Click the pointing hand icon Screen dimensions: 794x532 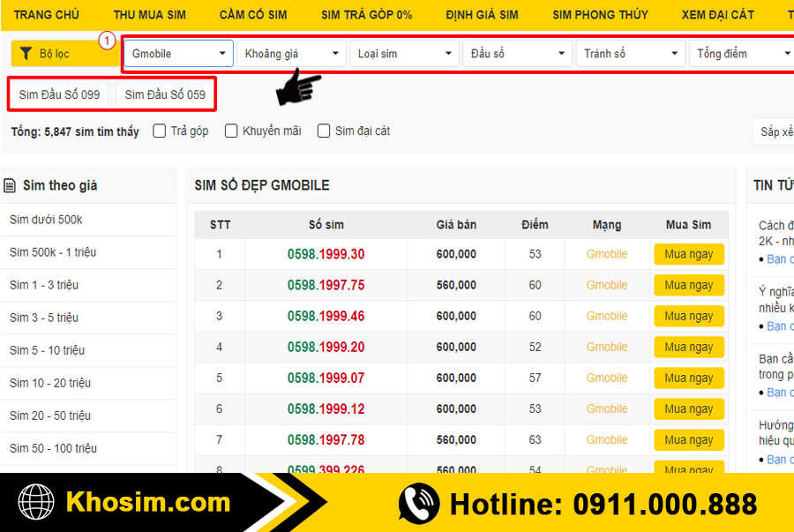click(298, 88)
